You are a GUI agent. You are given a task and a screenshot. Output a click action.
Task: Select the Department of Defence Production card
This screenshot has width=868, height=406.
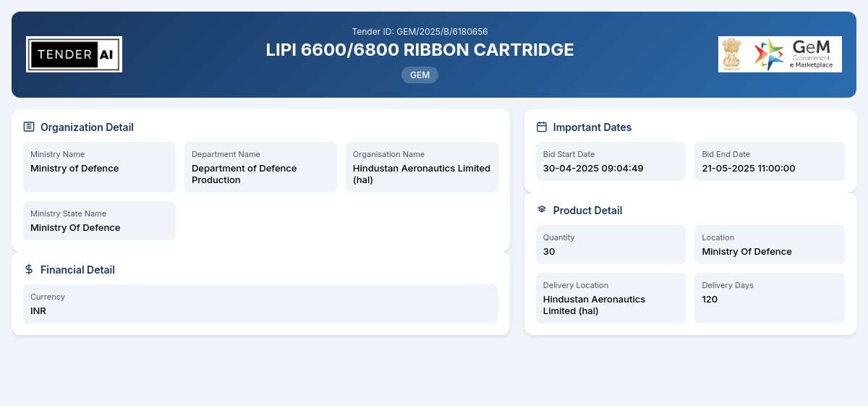tap(260, 167)
